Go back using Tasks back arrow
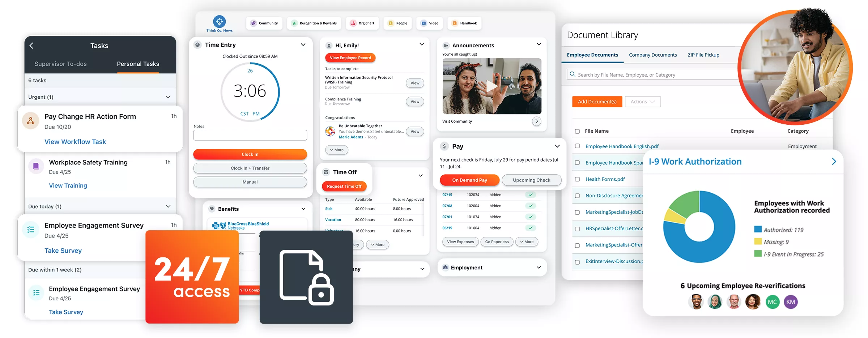 [x=31, y=46]
